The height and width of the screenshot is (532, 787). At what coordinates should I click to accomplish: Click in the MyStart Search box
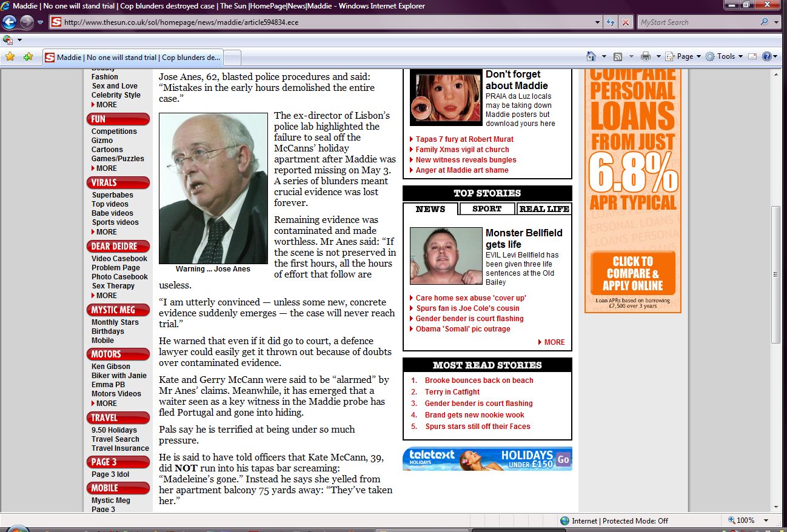point(697,22)
